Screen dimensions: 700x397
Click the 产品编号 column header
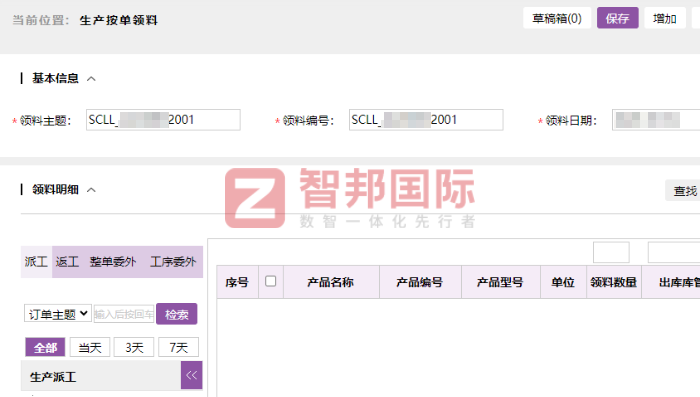pyautogui.click(x=420, y=282)
